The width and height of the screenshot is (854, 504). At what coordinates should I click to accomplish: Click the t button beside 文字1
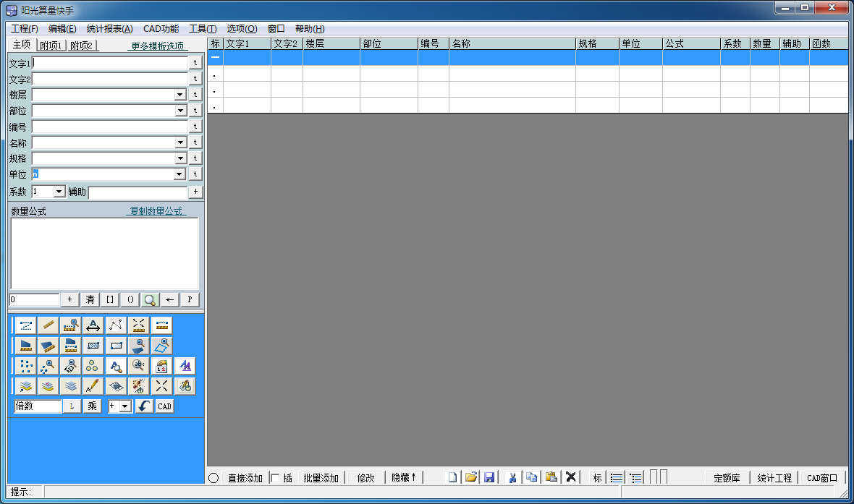195,63
